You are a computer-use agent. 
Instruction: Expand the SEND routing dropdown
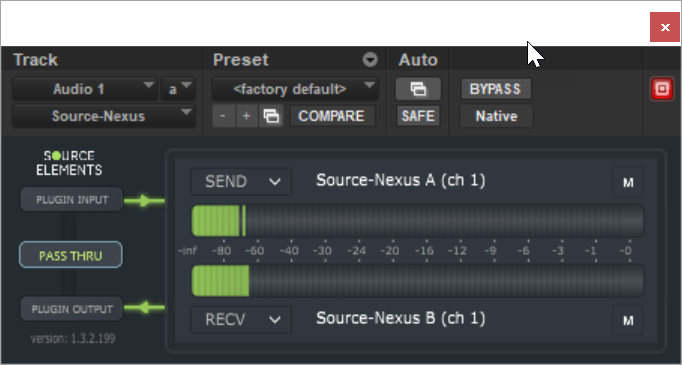point(241,181)
